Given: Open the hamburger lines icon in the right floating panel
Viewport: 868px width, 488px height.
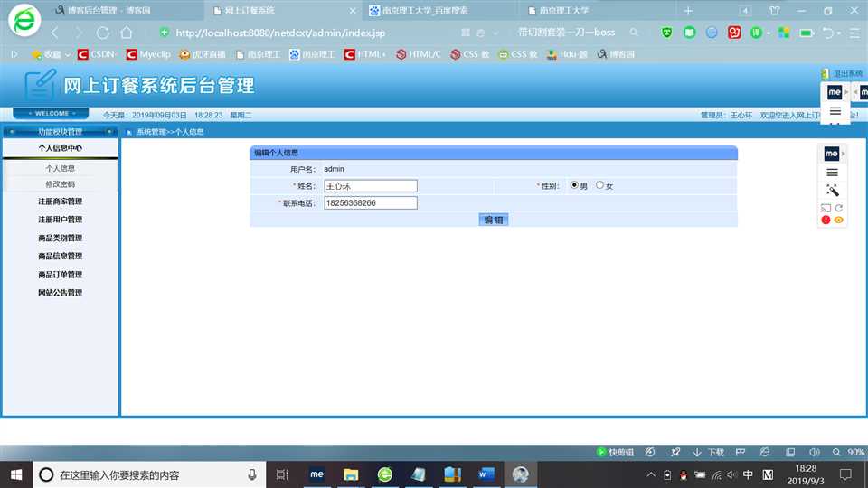Looking at the screenshot, I should pyautogui.click(x=832, y=173).
